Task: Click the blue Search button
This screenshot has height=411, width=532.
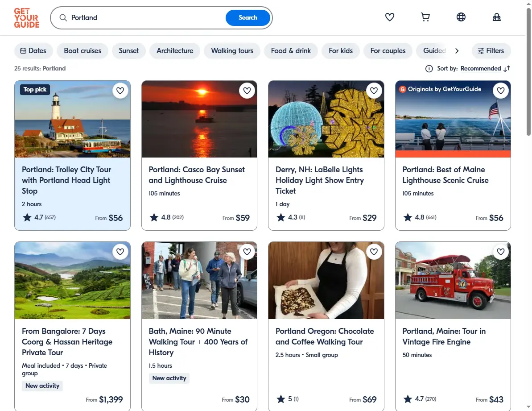Action: point(247,18)
